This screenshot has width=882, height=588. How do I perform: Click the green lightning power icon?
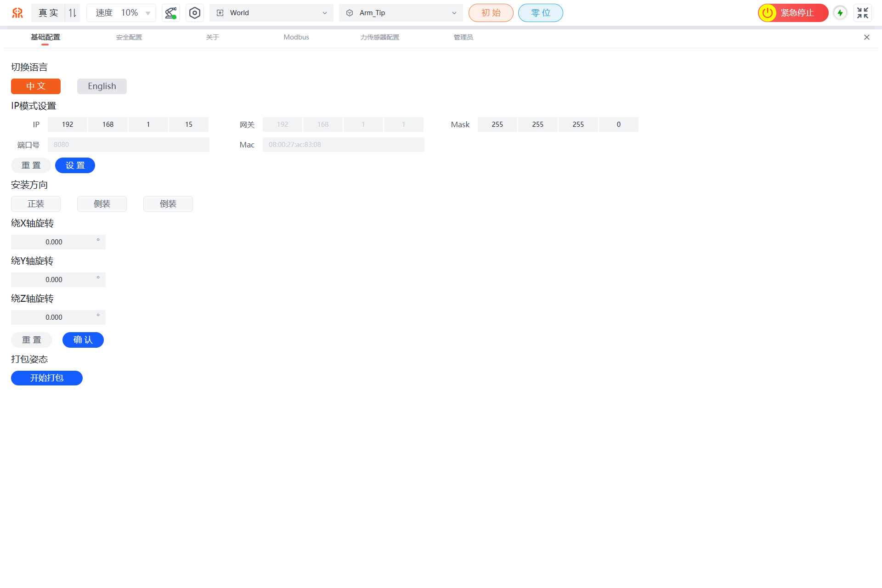(840, 13)
